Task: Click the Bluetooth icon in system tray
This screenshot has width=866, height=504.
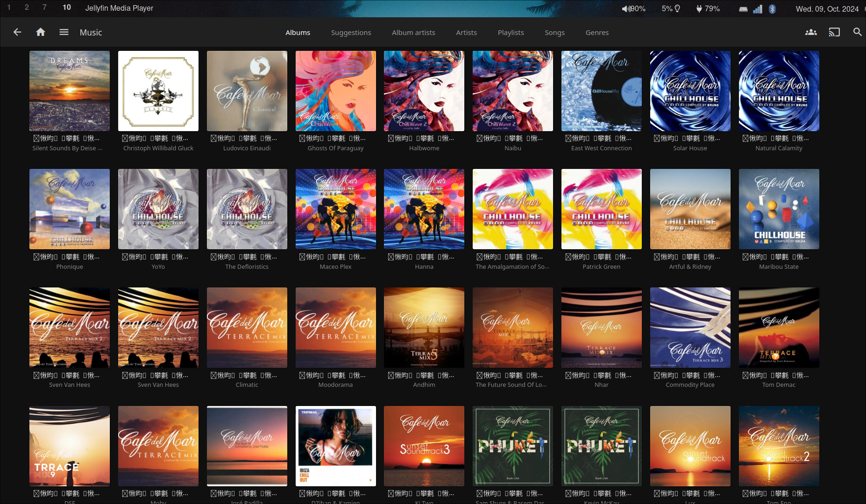Action: point(772,9)
